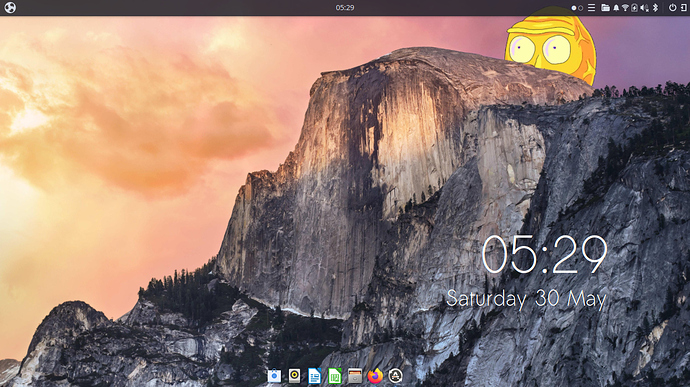Switch to the second workspace indicator

pyautogui.click(x=580, y=8)
